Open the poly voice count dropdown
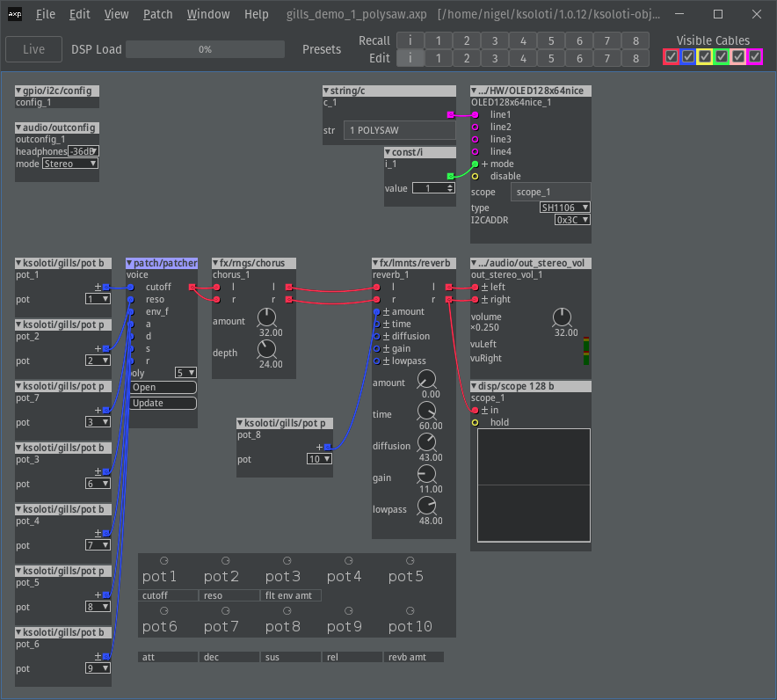The image size is (777, 700). (185, 372)
